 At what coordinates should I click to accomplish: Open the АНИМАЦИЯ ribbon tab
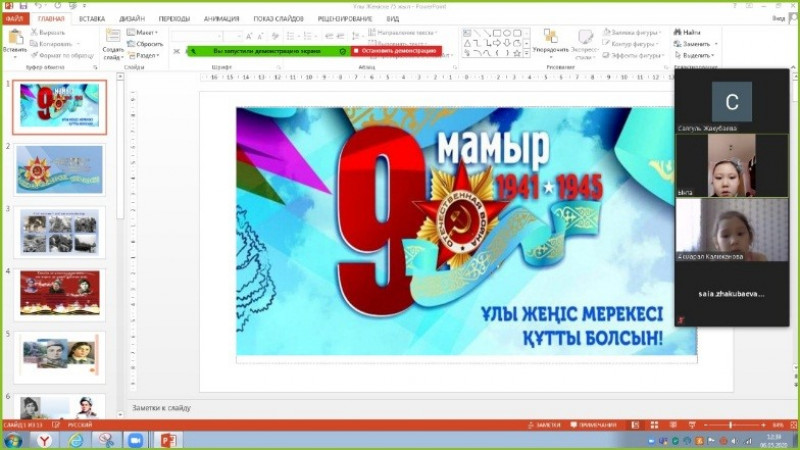(221, 18)
